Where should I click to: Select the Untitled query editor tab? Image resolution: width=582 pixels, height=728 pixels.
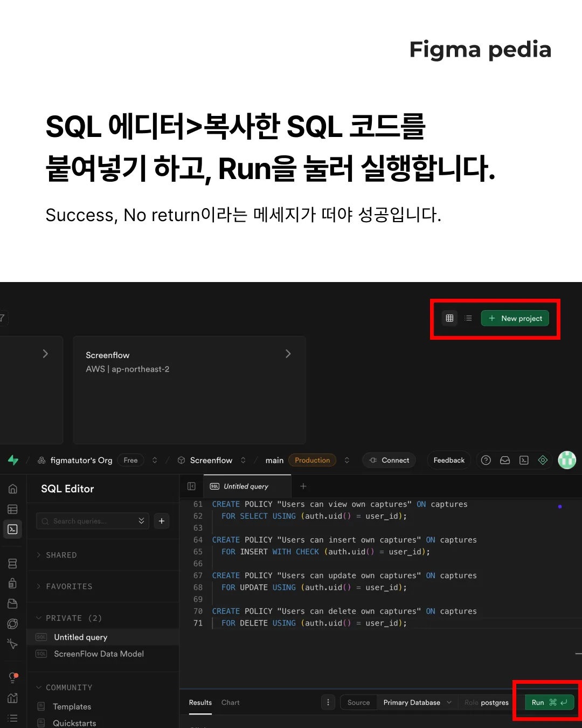pyautogui.click(x=247, y=486)
